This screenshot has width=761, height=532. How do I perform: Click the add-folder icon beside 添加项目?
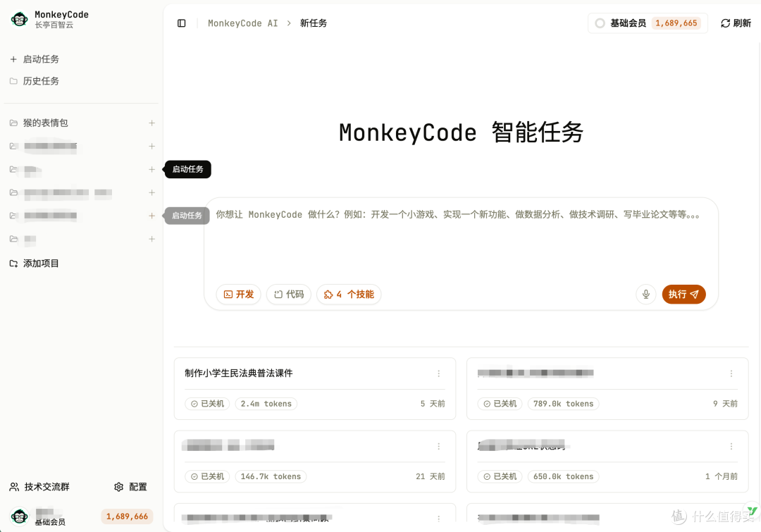[13, 264]
